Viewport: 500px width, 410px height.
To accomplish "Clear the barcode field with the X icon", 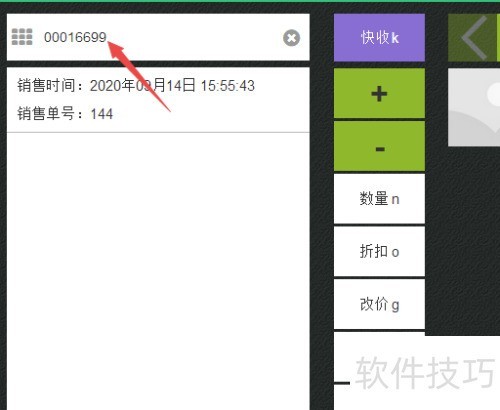I will coord(291,38).
